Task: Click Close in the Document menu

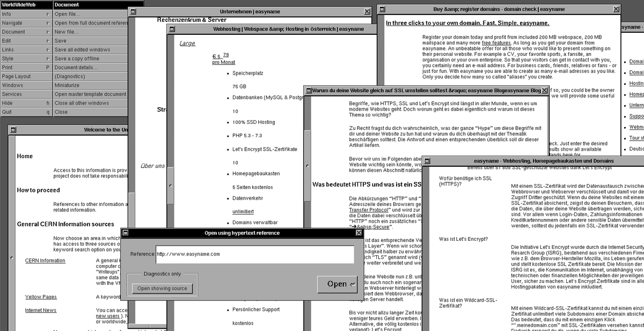Action: (x=90, y=112)
